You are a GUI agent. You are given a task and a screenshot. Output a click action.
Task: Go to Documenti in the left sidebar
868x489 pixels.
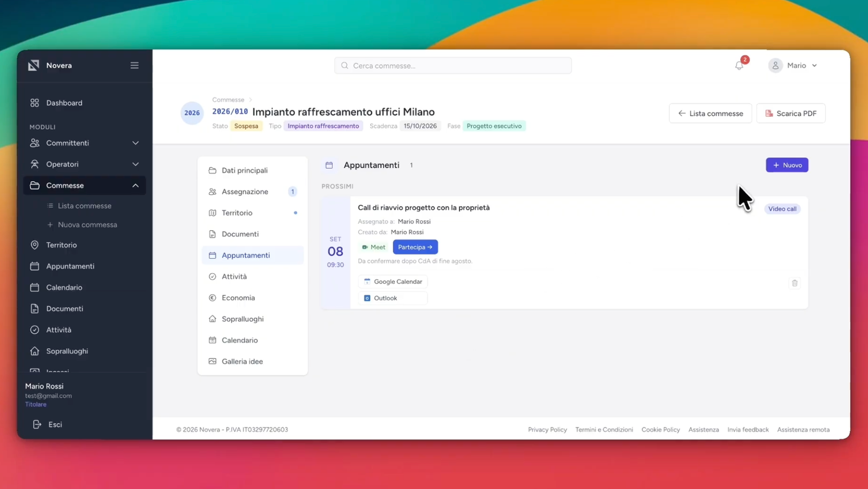click(x=84, y=308)
